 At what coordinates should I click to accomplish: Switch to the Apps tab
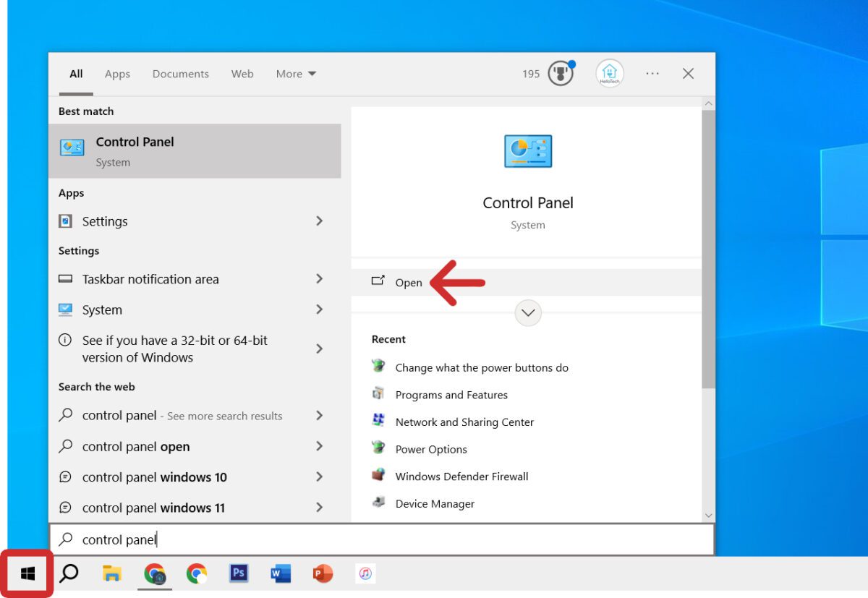(x=117, y=74)
